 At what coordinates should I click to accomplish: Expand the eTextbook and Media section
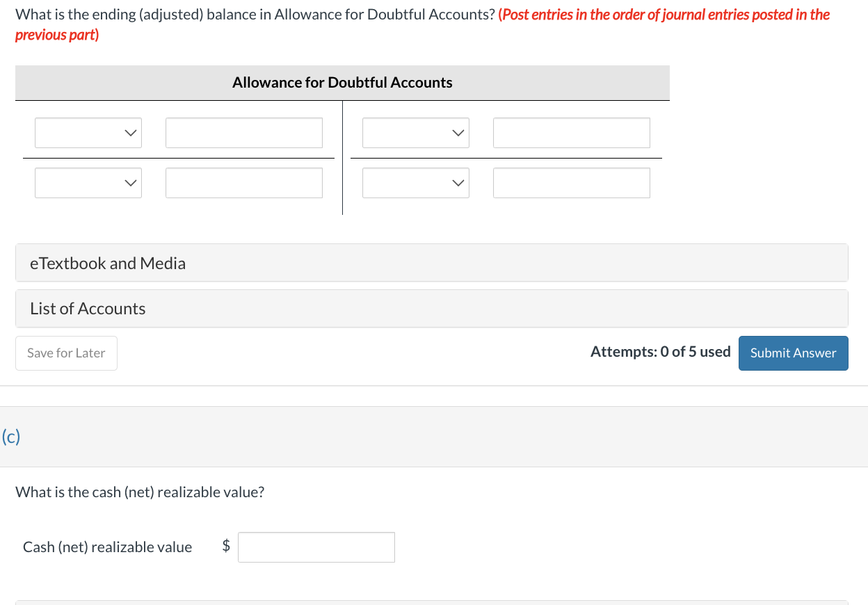click(x=107, y=263)
